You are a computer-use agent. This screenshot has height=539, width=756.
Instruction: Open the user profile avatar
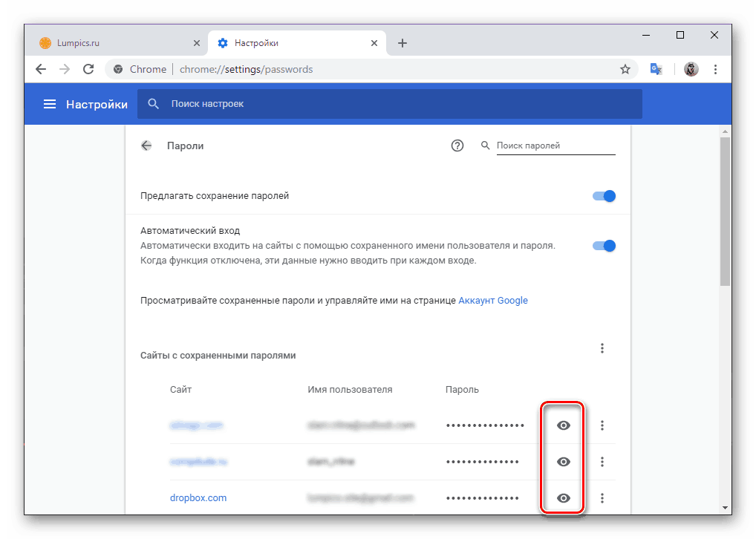[x=691, y=70]
